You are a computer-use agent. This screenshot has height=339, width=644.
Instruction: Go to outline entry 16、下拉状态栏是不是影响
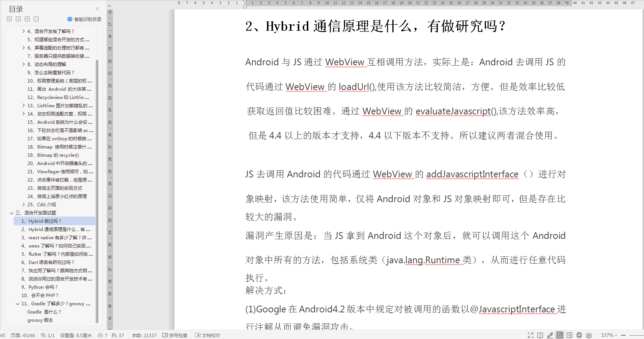click(60, 130)
